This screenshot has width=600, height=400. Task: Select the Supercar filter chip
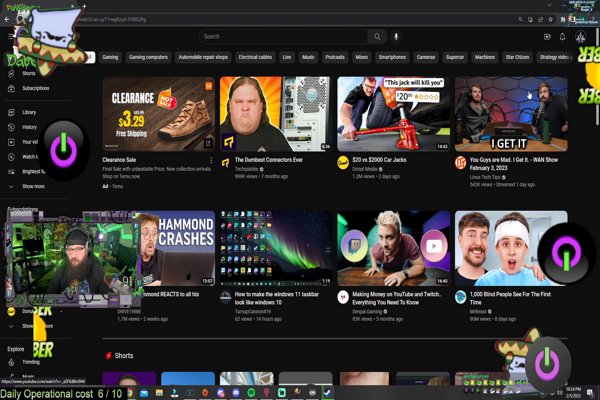[x=455, y=57]
